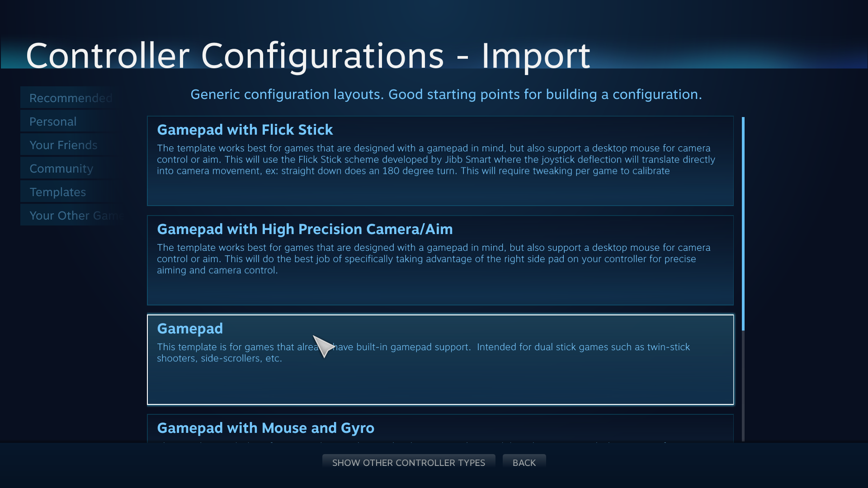Image resolution: width=868 pixels, height=488 pixels.
Task: Select the Your Friends tab
Action: [63, 145]
